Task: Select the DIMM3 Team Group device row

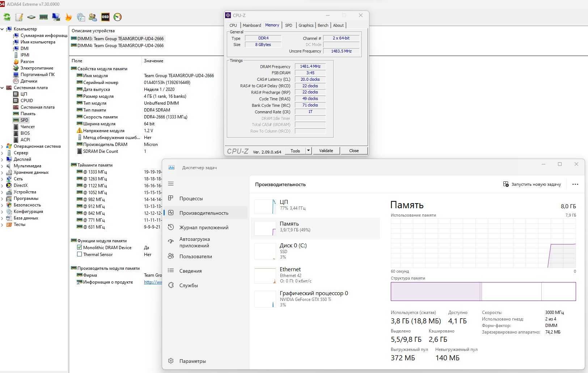Action: click(x=117, y=39)
